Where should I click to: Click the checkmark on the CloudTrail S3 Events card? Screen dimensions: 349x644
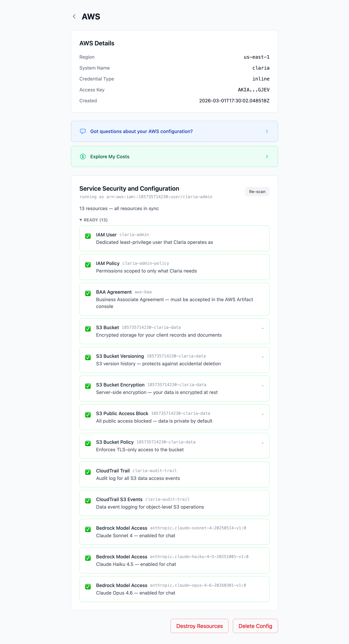pyautogui.click(x=88, y=501)
